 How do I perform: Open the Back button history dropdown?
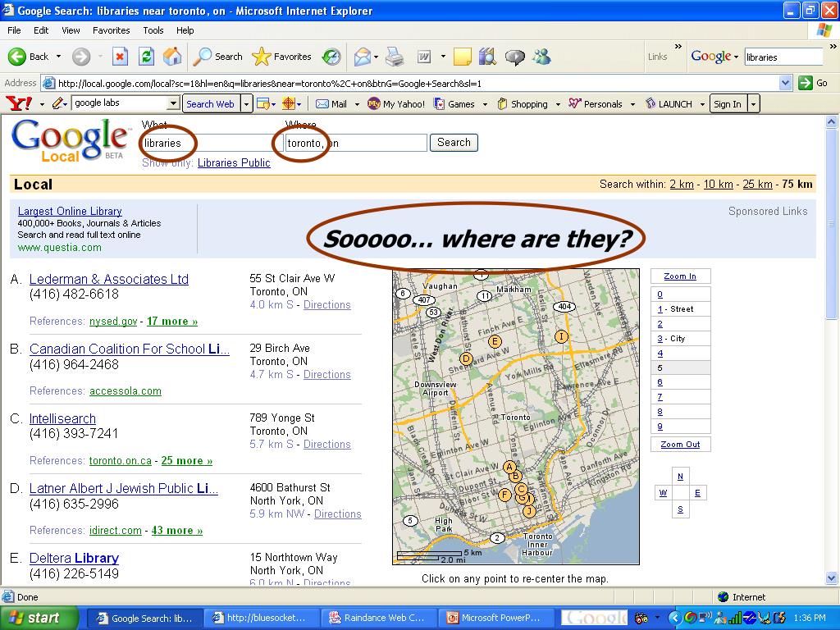click(58, 57)
